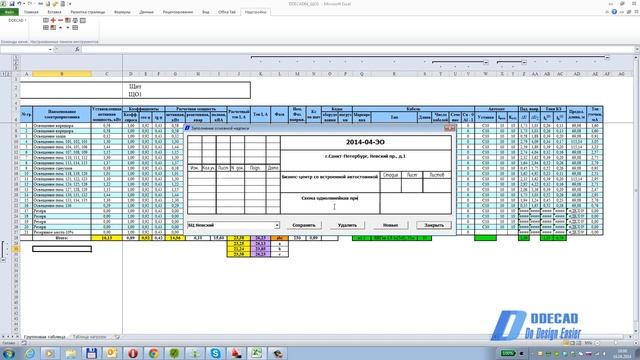
Task: Switch to the Office Tab ribbon tab
Action: click(x=227, y=12)
